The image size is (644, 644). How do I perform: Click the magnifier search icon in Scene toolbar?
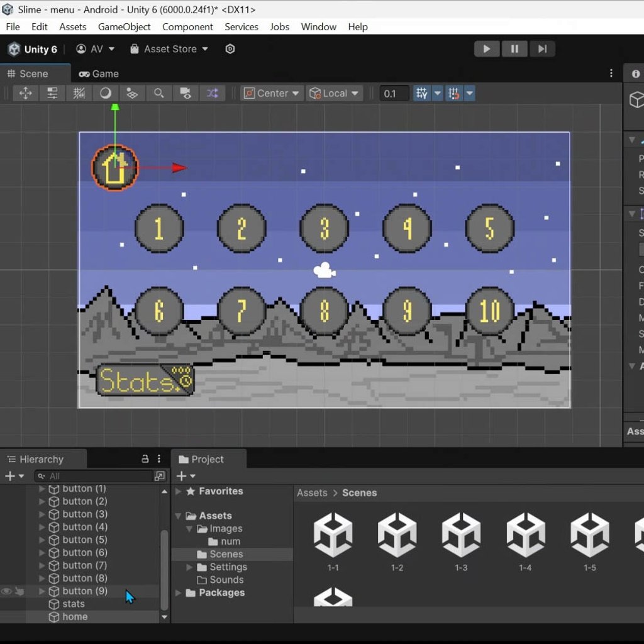tap(159, 93)
